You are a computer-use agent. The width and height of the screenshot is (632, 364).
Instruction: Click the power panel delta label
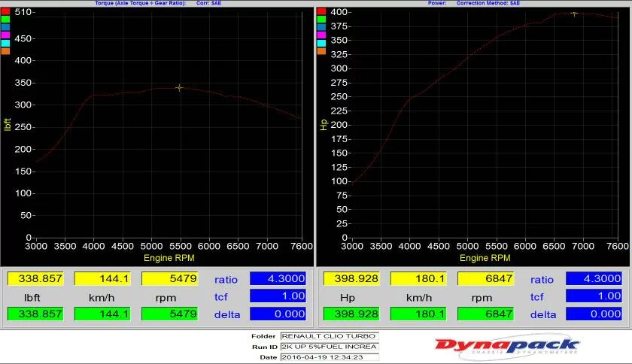[x=543, y=314]
